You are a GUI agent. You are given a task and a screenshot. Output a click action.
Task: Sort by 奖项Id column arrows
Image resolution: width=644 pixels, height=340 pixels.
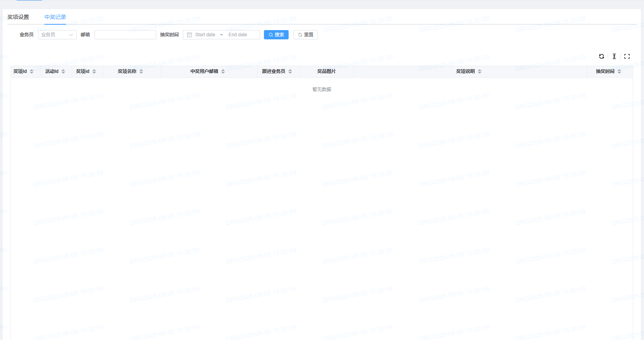32,71
